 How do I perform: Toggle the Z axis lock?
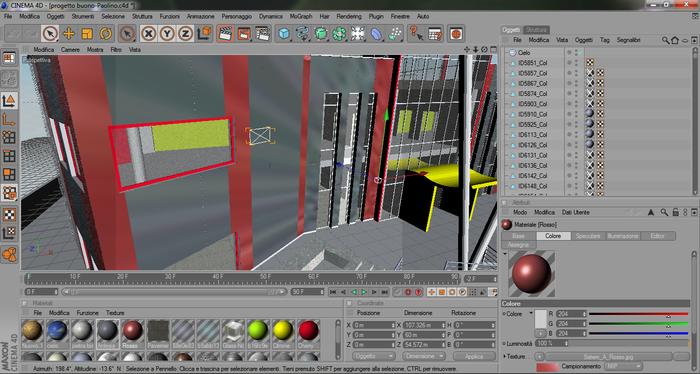[x=185, y=33]
